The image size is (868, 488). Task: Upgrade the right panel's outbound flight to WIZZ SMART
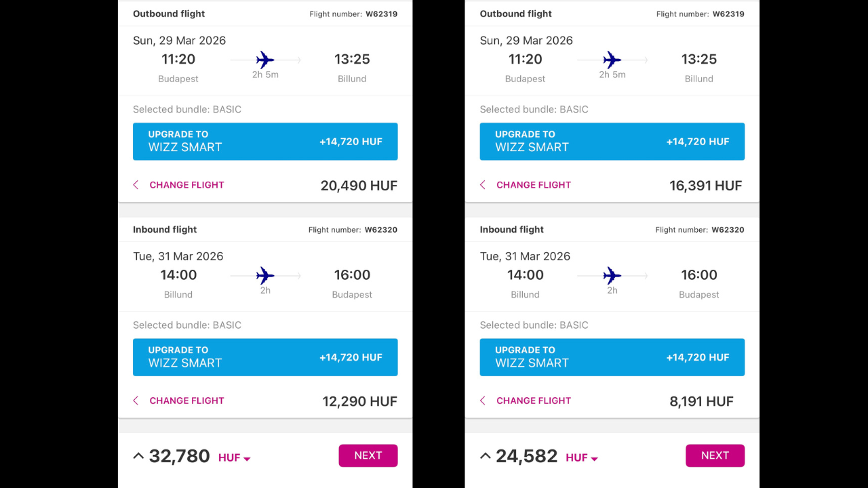pos(612,142)
